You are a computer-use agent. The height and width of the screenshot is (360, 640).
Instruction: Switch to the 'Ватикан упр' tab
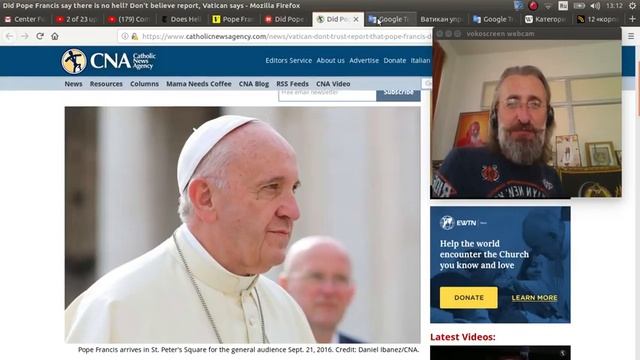441,19
